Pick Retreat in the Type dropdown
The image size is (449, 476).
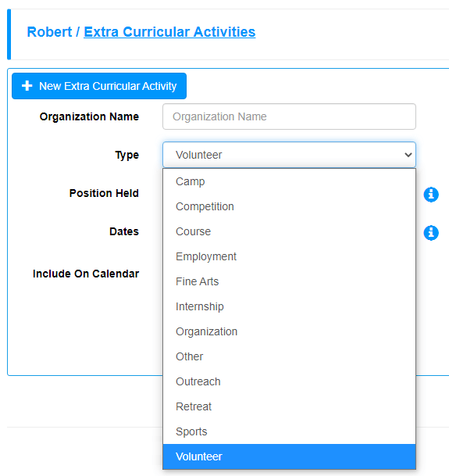[289, 406]
